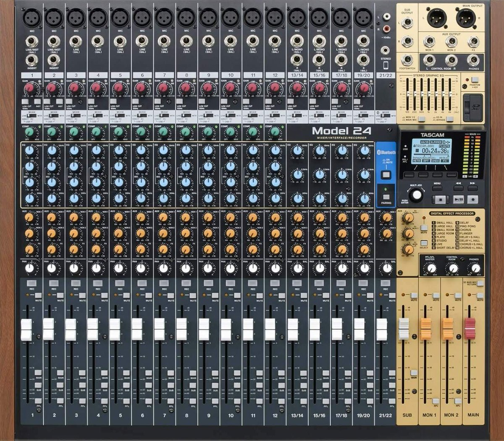Toggle the PFL button on channel 5
504x441 pixels.
[127, 401]
